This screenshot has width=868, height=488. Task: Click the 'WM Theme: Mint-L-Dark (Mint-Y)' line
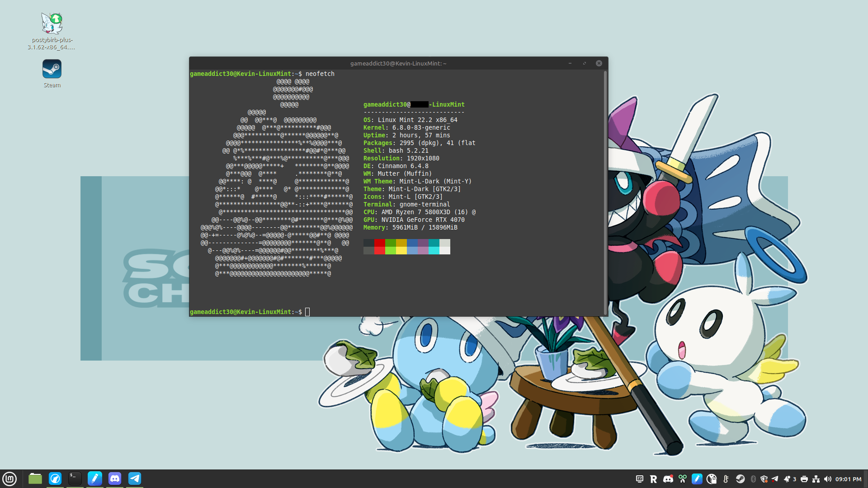tap(418, 181)
